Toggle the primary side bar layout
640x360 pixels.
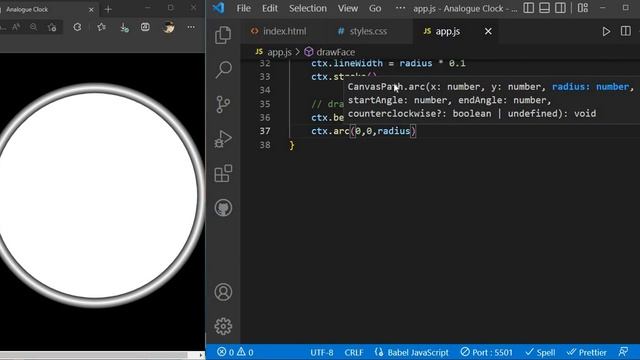[529, 8]
